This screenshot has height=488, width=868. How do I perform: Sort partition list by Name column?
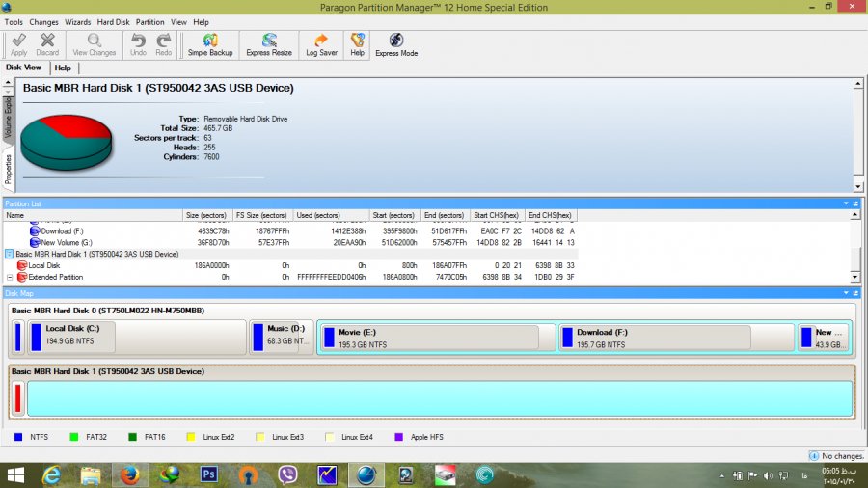point(93,215)
